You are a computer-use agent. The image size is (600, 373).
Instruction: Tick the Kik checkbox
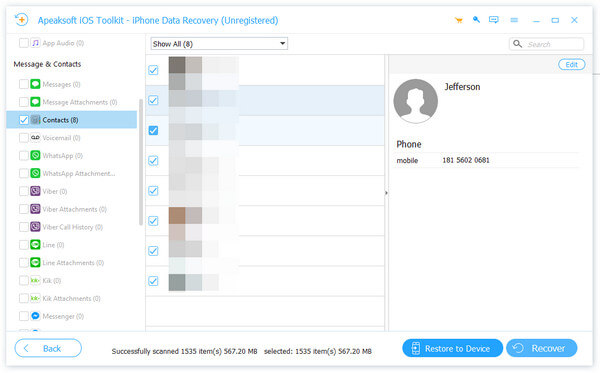click(x=24, y=280)
